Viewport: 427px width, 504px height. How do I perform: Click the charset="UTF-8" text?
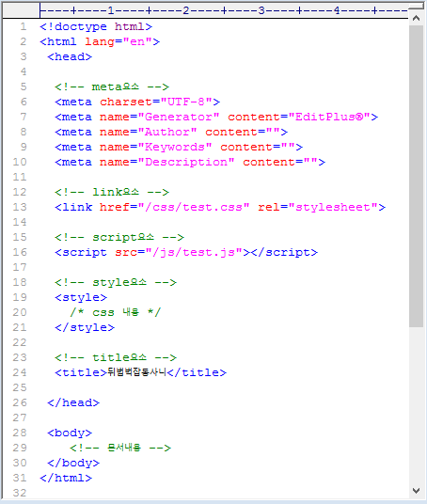coord(156,102)
